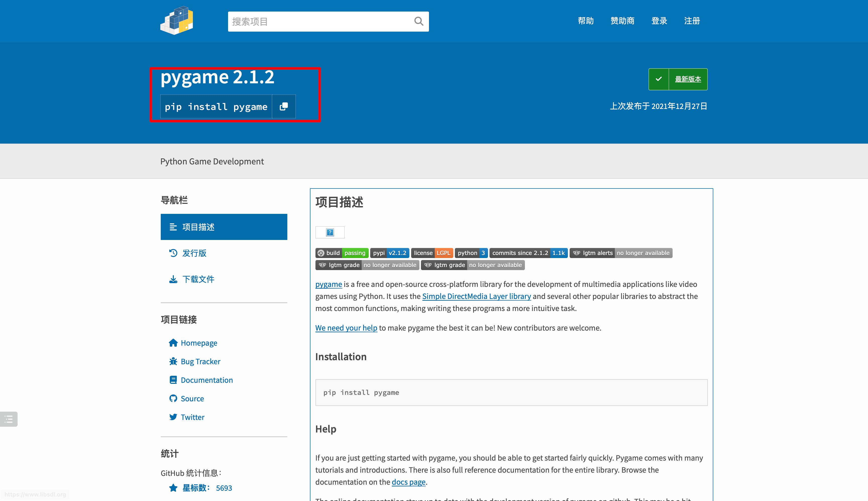868x501 pixels.
Task: Copy the pip install command icon
Action: pos(284,107)
